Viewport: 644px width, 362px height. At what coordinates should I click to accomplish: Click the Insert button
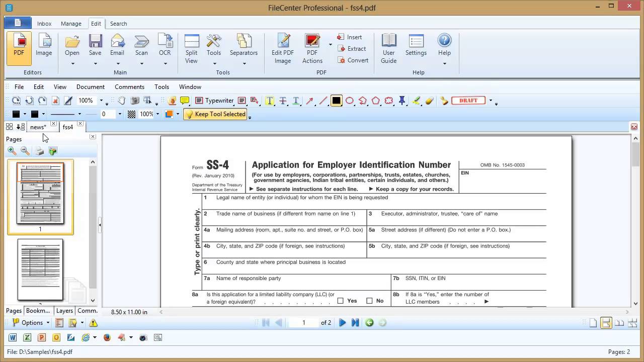pyautogui.click(x=350, y=37)
